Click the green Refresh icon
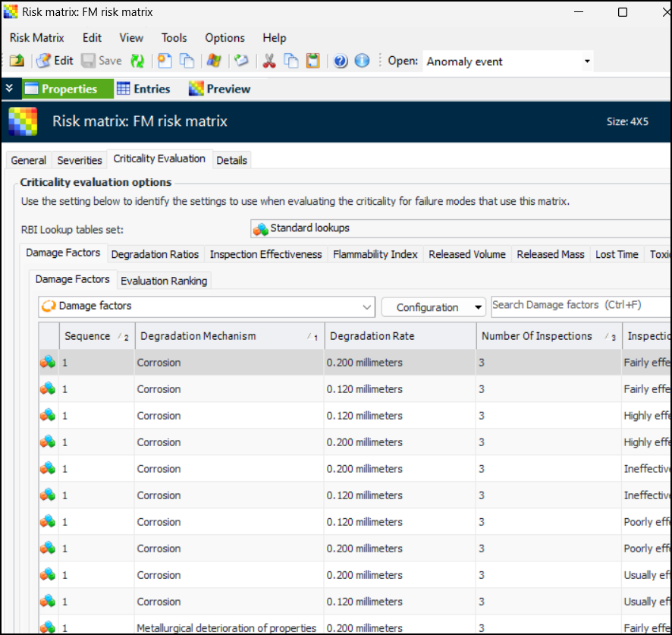The height and width of the screenshot is (635, 672). pyautogui.click(x=137, y=61)
